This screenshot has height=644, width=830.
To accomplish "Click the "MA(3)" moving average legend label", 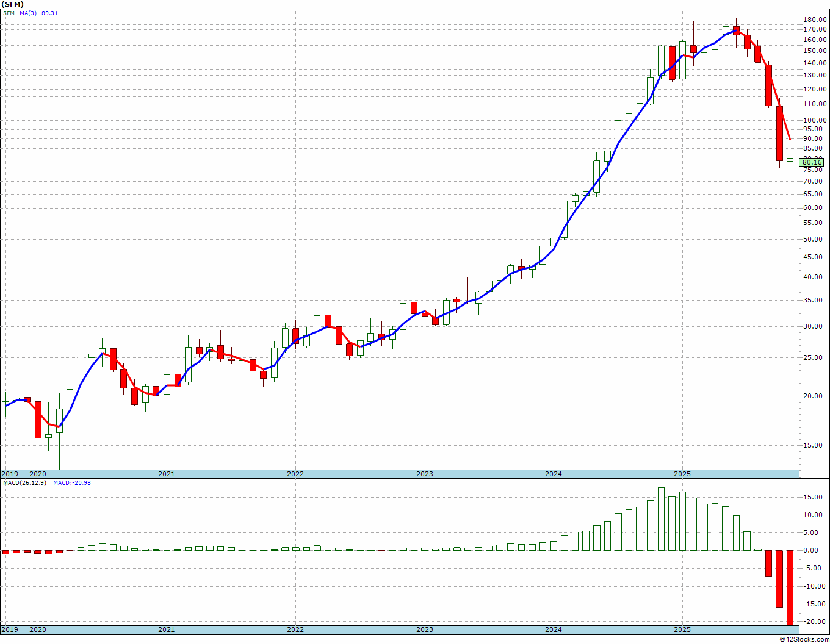I will click(x=28, y=13).
